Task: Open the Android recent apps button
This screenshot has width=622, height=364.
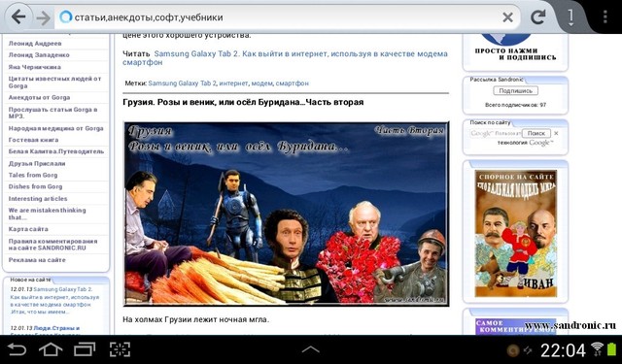Action: pos(85,349)
